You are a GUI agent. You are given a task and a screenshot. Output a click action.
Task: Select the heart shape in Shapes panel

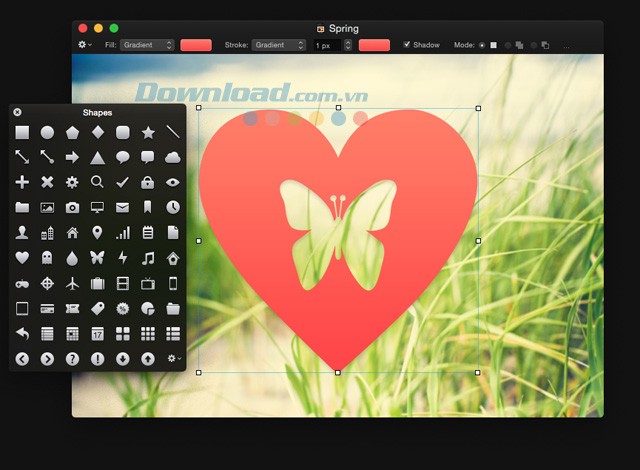22,258
